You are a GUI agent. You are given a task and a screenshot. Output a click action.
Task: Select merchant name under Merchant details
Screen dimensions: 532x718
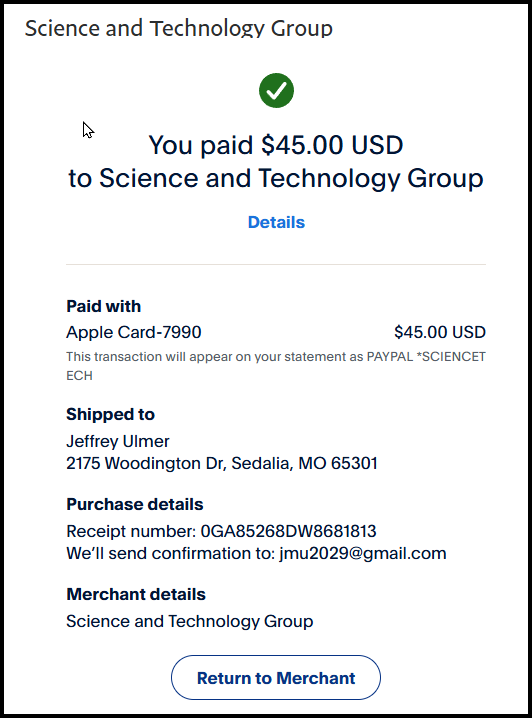(190, 621)
